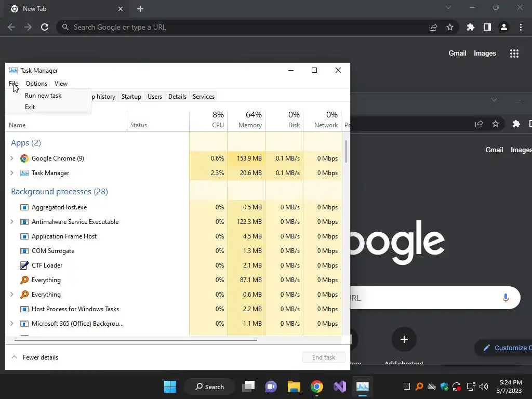This screenshot has height=399, width=532.
Task: Switch to the Users tab
Action: pyautogui.click(x=155, y=97)
